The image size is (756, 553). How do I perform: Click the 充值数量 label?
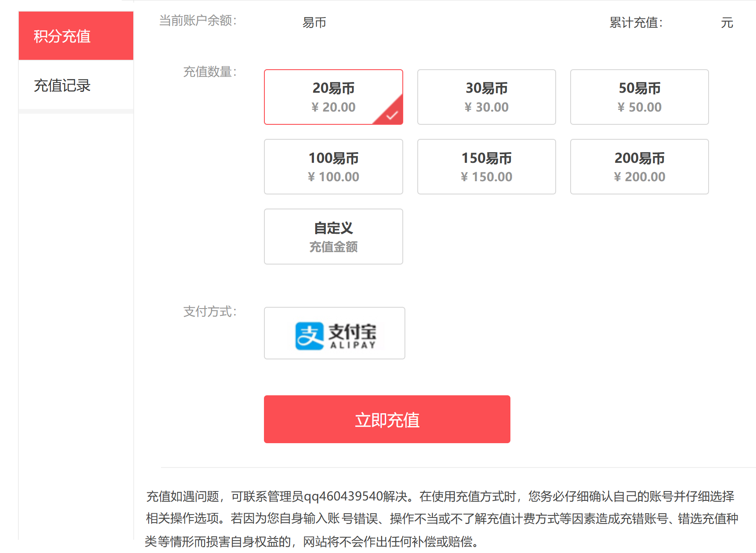click(x=210, y=71)
